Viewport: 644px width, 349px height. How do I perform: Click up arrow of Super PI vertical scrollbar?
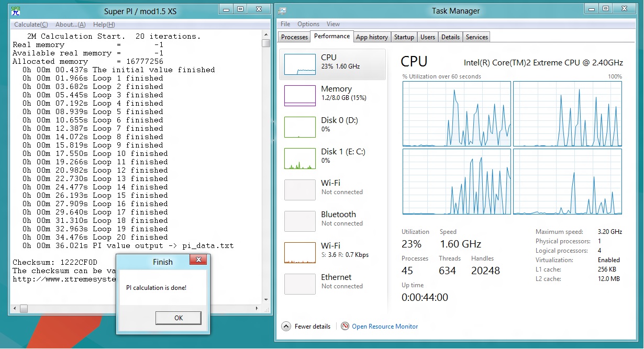[266, 35]
